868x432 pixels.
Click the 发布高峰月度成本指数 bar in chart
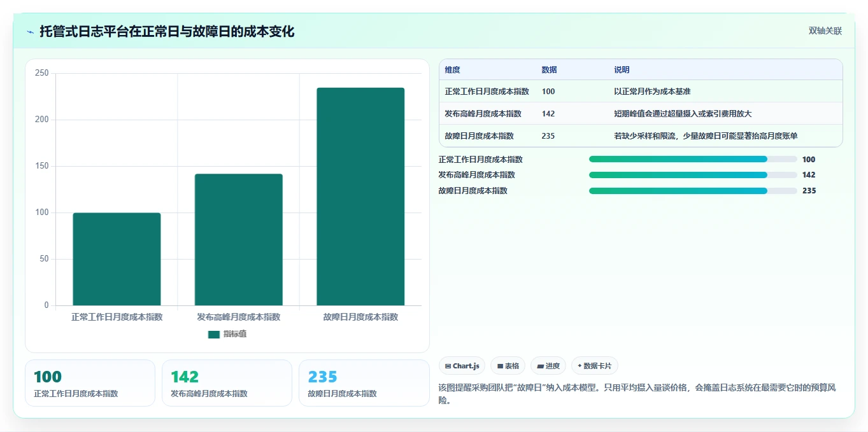click(238, 240)
